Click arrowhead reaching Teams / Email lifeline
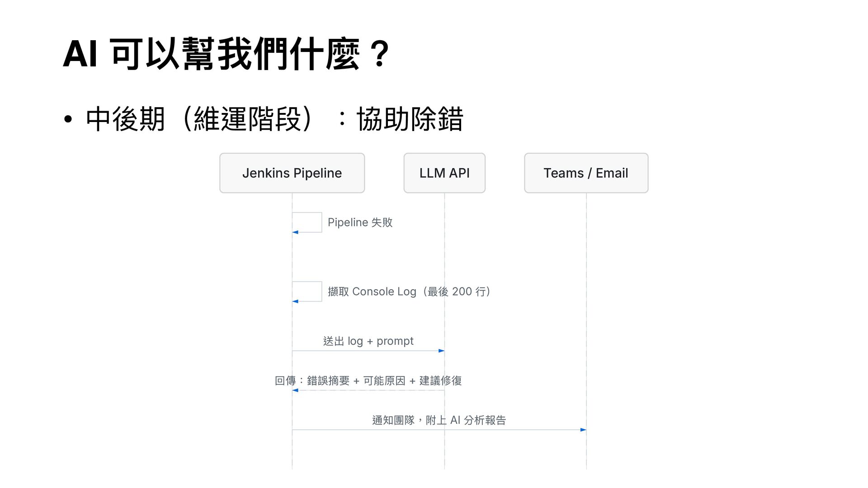The image size is (868, 488). [x=583, y=430]
